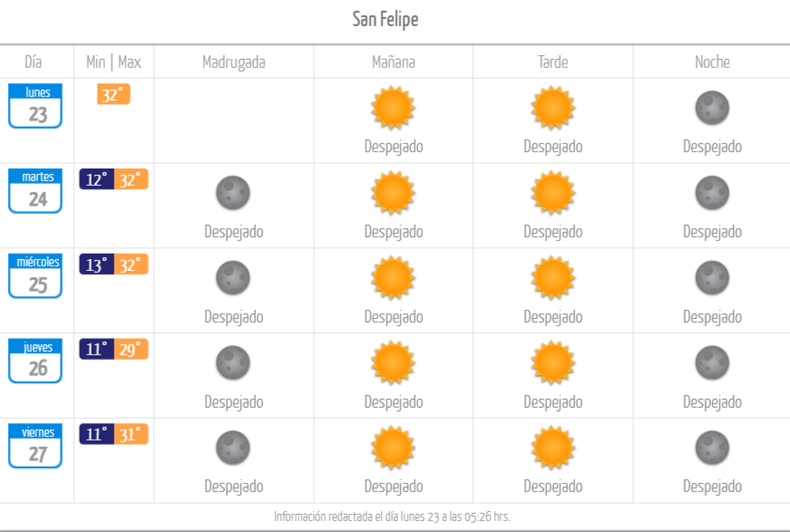The height and width of the screenshot is (532, 790).
Task: Select the lunes 23 calendar badge
Action: click(35, 106)
